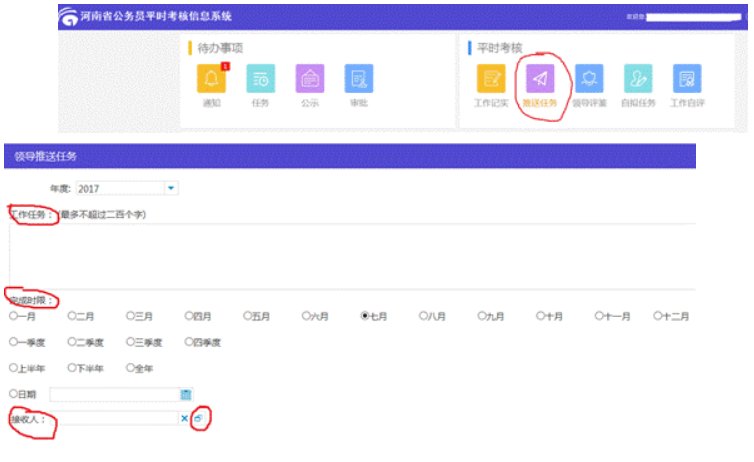Open the 推送任务 paper-plane icon
This screenshot has width=754, height=462.
pyautogui.click(x=540, y=78)
